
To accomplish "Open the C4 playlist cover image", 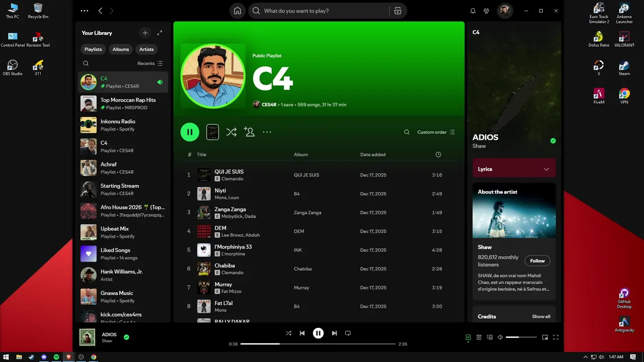I will tap(213, 76).
